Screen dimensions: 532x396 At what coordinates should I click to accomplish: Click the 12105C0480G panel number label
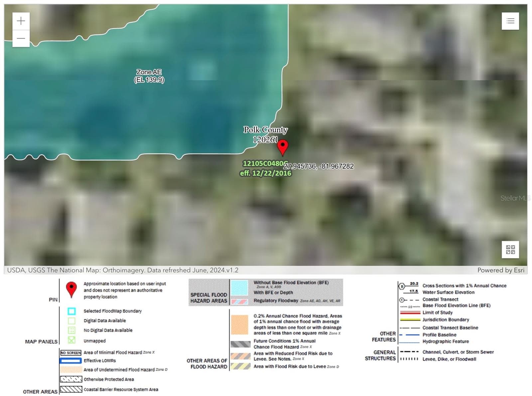265,163
